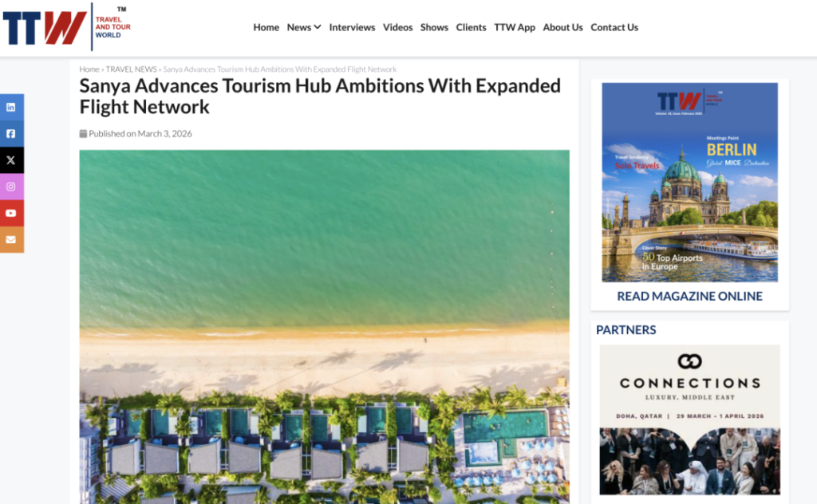Open the TTW App menu item
817x504 pixels.
515,27
